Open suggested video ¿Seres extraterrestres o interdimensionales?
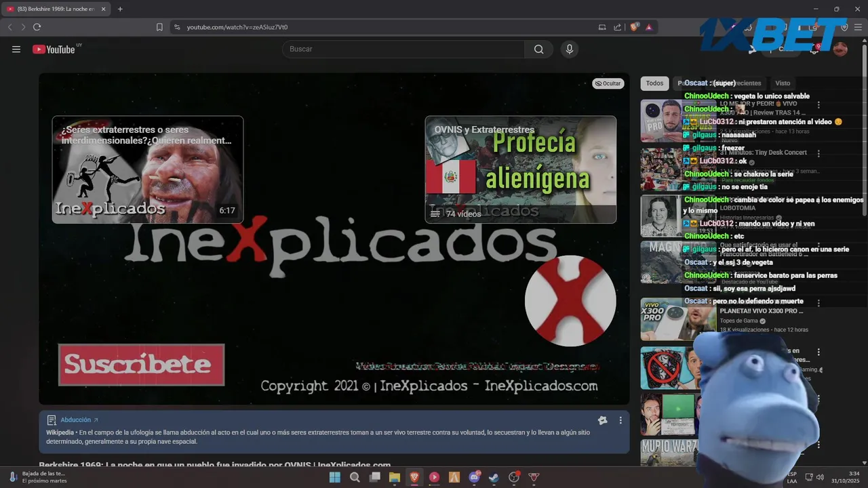This screenshot has height=488, width=868. [148, 169]
